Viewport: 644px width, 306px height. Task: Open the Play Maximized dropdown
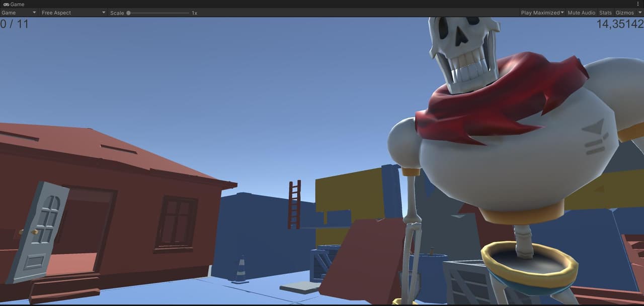(542, 13)
